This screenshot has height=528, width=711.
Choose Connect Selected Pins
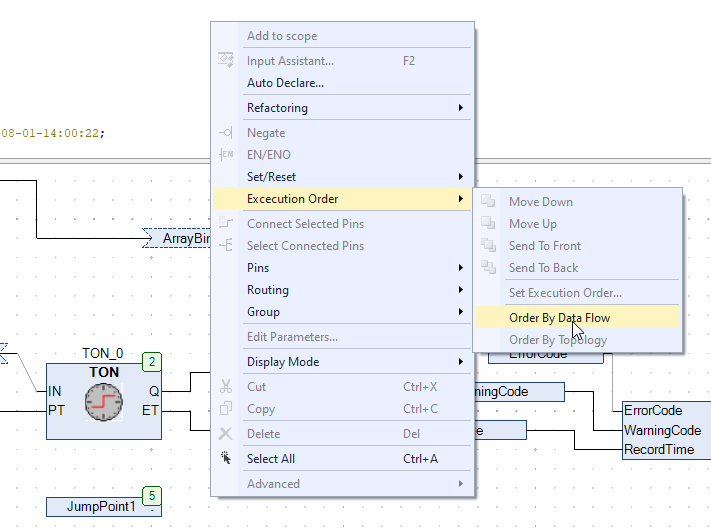coord(342,224)
